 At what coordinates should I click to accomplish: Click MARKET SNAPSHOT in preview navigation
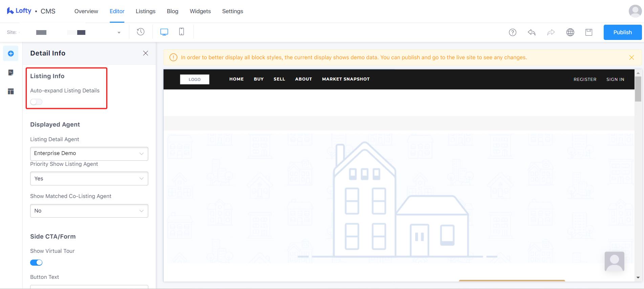(346, 79)
